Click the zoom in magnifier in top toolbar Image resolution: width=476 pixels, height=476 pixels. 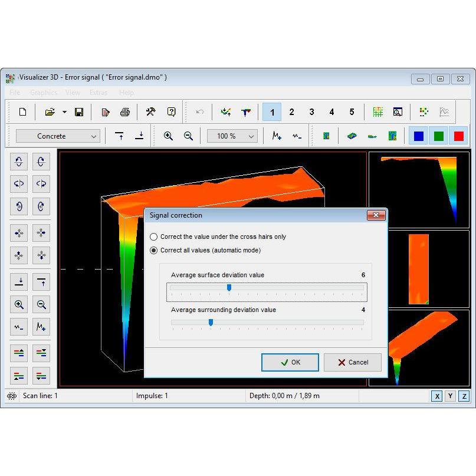coord(168,136)
